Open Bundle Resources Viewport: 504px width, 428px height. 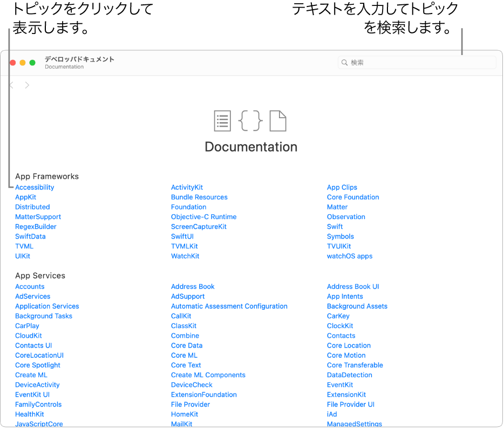pyautogui.click(x=199, y=198)
